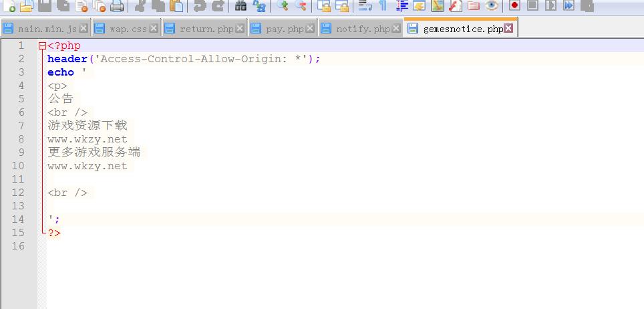Viewport: 644px width, 309px height.
Task: Close the pay.php tab
Action: pyautogui.click(x=310, y=29)
